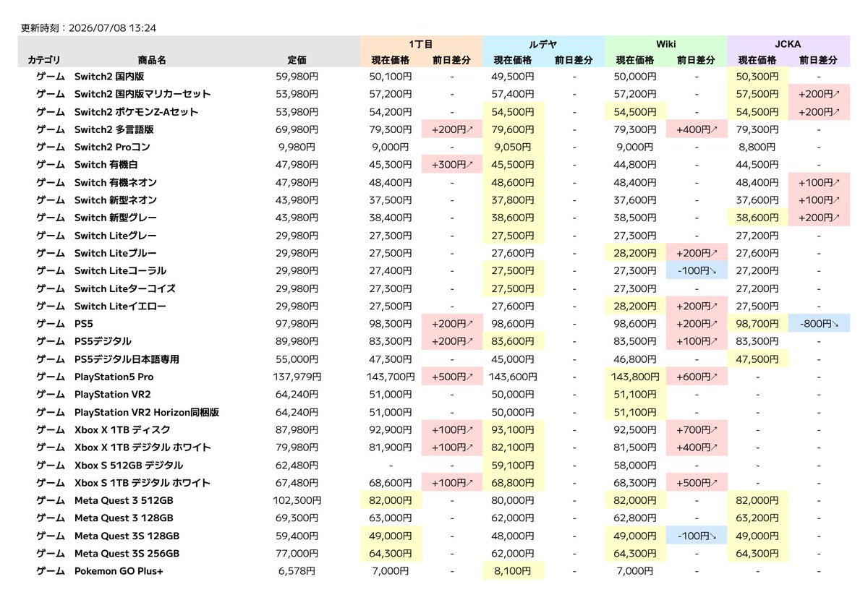The width and height of the screenshot is (868, 613).
Task: Click 1丁目 +300円 difference for Switch 有機白
Action: [452, 165]
